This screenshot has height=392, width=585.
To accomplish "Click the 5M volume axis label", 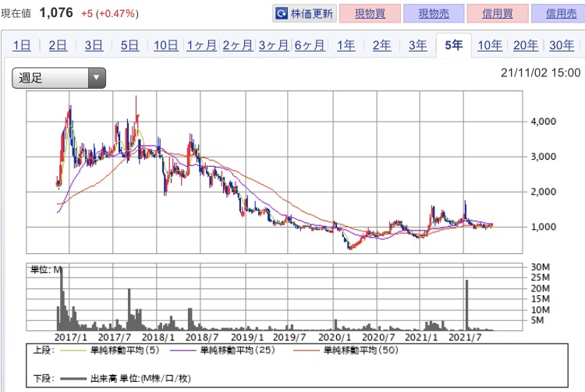I will (x=537, y=320).
